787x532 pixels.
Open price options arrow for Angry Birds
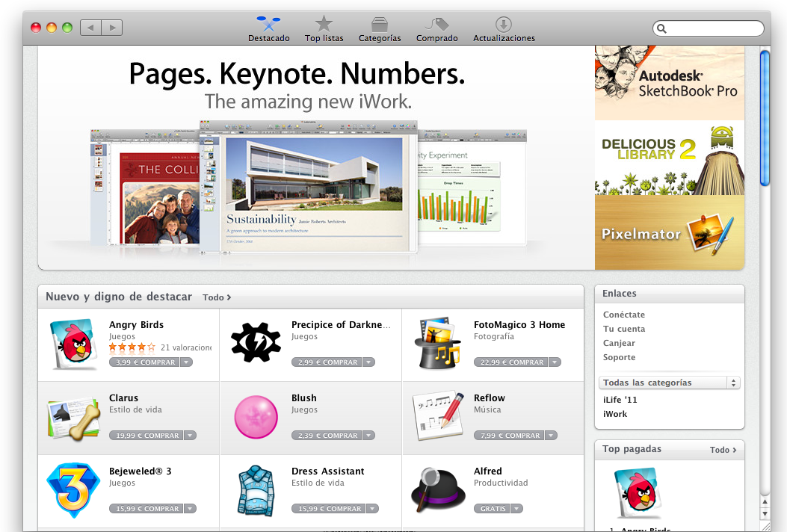click(x=186, y=362)
